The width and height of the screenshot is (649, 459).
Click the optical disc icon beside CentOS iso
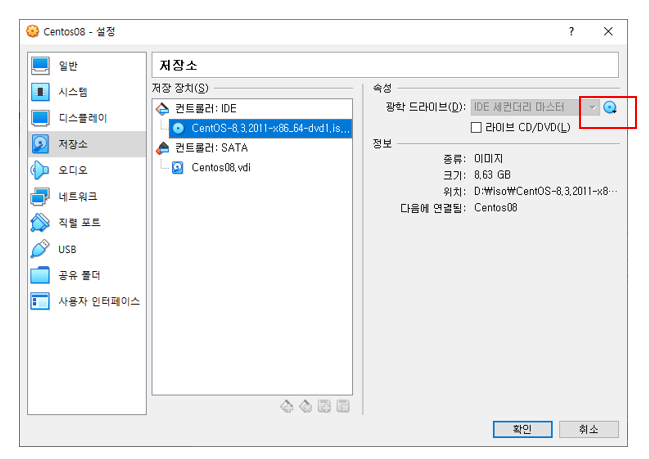pos(178,129)
